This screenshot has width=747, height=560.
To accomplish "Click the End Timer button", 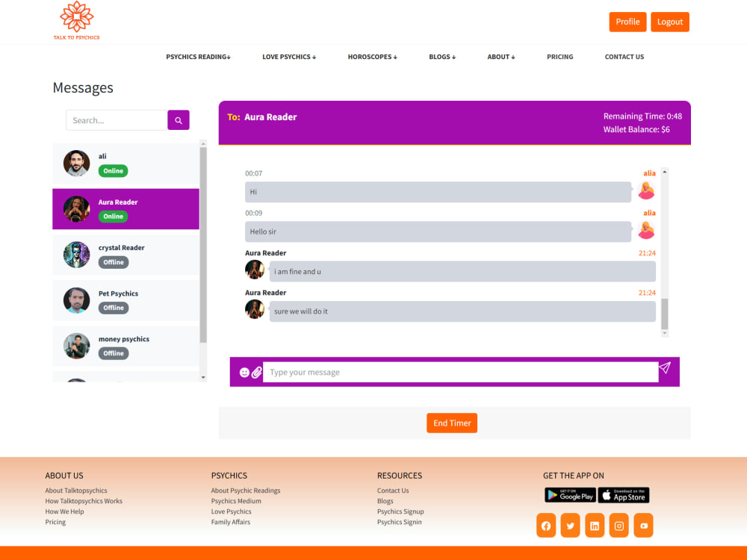I will click(x=452, y=423).
